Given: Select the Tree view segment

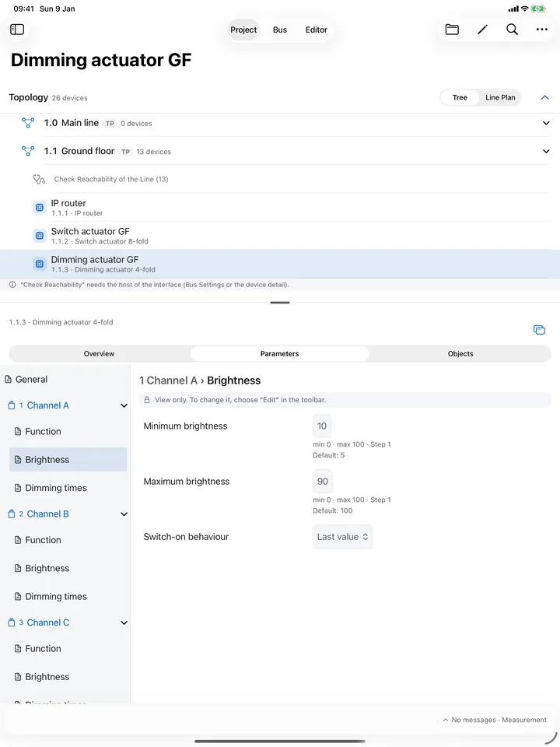Looking at the screenshot, I should click(x=460, y=98).
